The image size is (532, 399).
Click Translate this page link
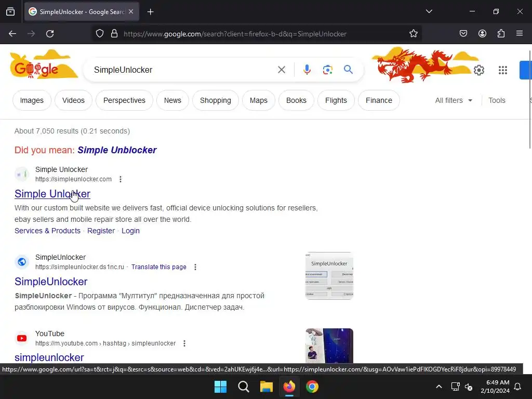pos(159,267)
